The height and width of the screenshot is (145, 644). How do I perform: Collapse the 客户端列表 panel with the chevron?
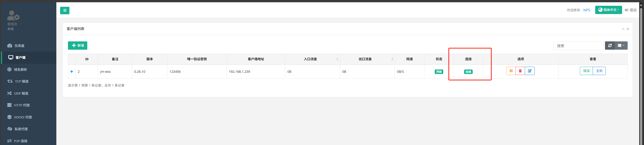pyautogui.click(x=623, y=29)
